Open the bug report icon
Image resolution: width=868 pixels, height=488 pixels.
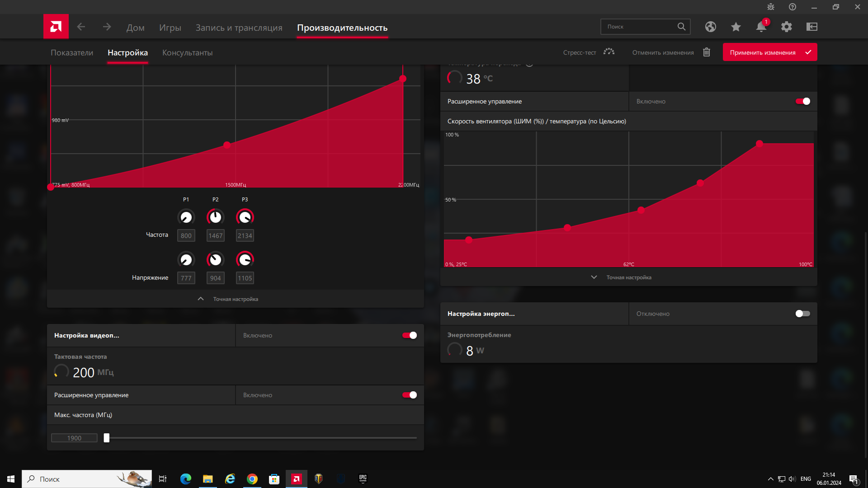click(770, 7)
